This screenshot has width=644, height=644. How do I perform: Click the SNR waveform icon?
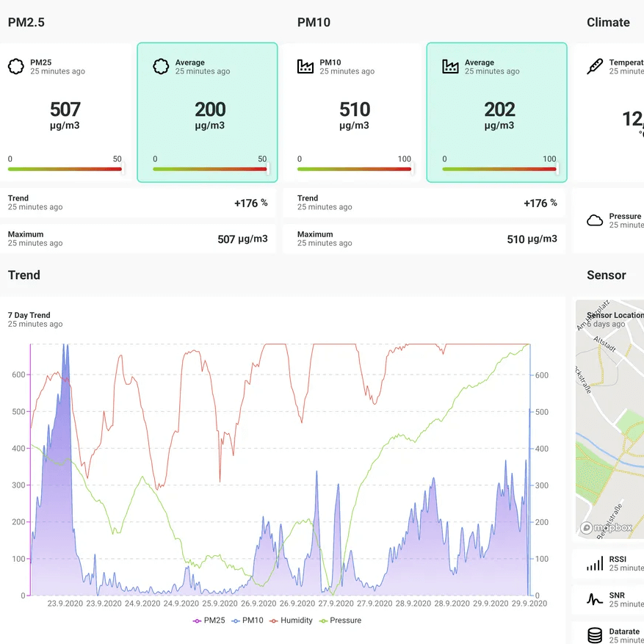(x=595, y=599)
